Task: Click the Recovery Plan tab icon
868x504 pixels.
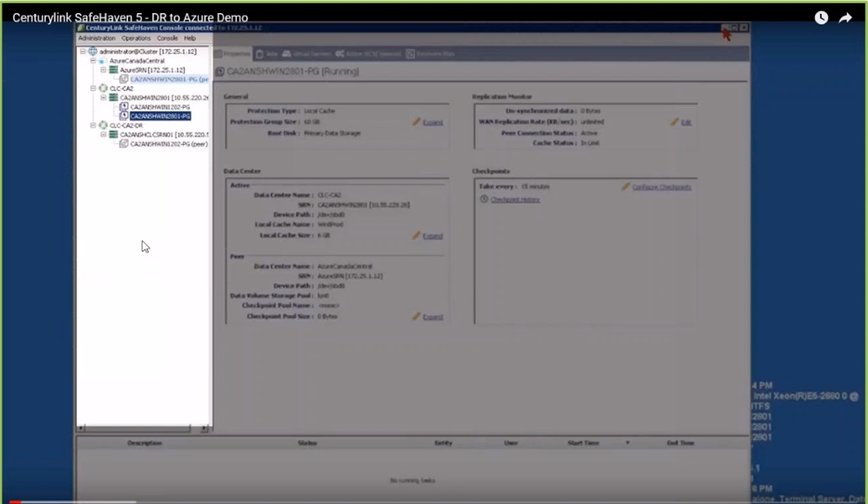Action: (410, 54)
